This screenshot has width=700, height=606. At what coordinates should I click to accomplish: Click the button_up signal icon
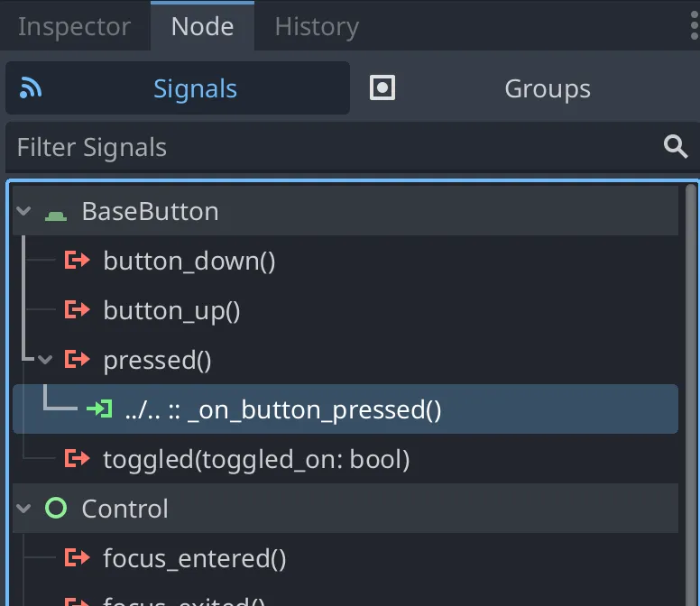pos(78,311)
